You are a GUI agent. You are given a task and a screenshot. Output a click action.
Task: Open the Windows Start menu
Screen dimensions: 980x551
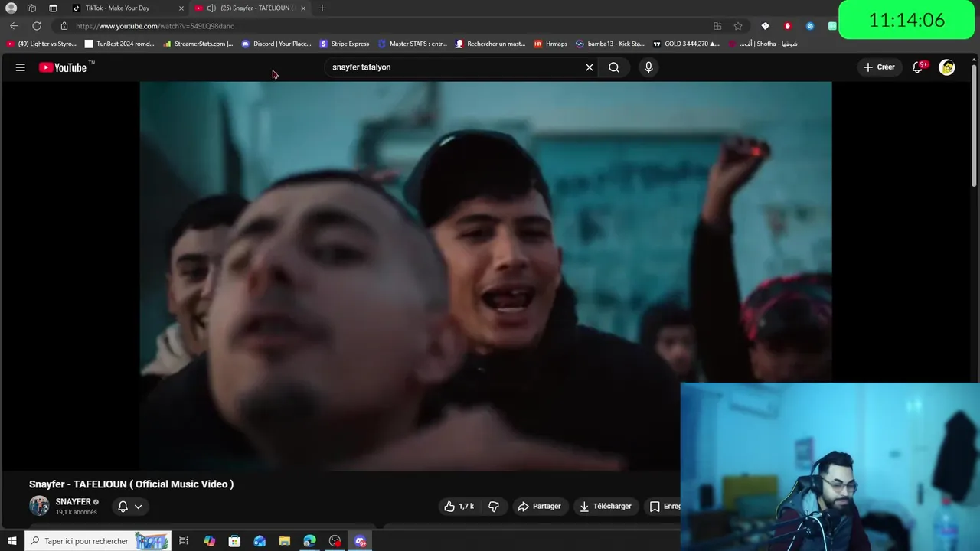(11, 541)
